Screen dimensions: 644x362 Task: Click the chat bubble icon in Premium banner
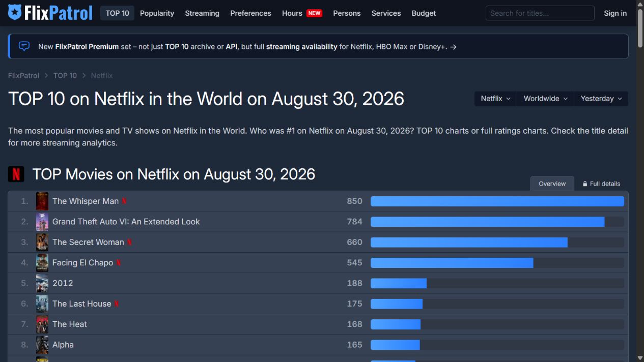coord(24,46)
